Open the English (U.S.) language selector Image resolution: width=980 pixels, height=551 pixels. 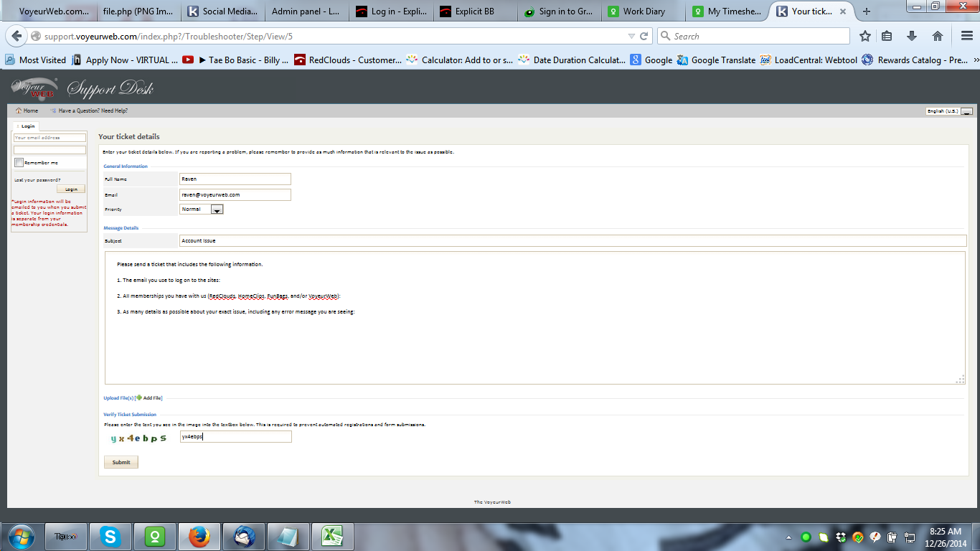[966, 110]
